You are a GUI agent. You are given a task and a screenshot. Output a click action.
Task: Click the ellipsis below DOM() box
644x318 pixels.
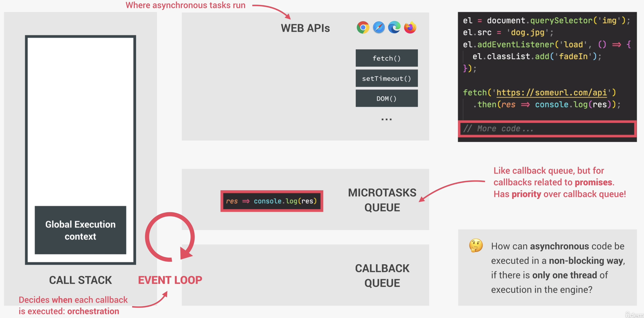coord(387,119)
